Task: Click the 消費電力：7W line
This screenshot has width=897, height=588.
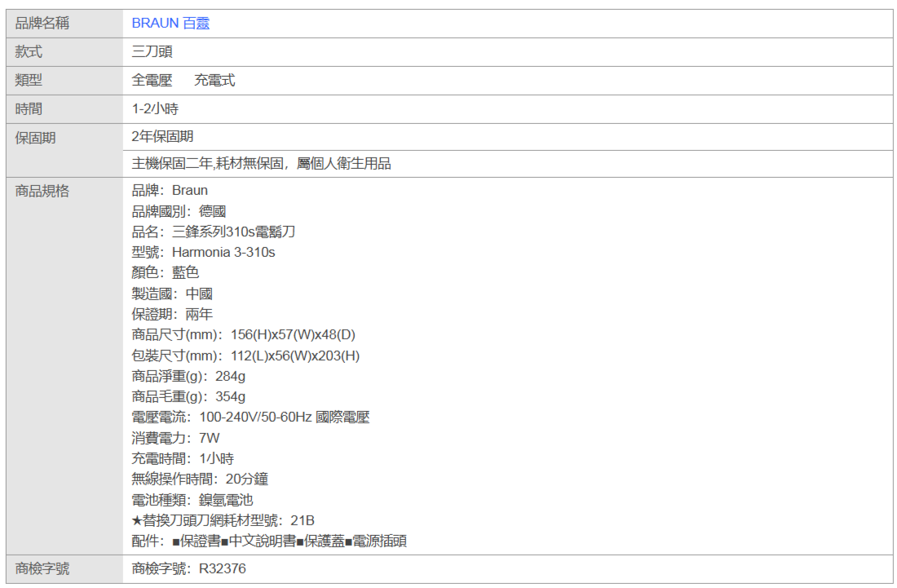Action: (175, 438)
